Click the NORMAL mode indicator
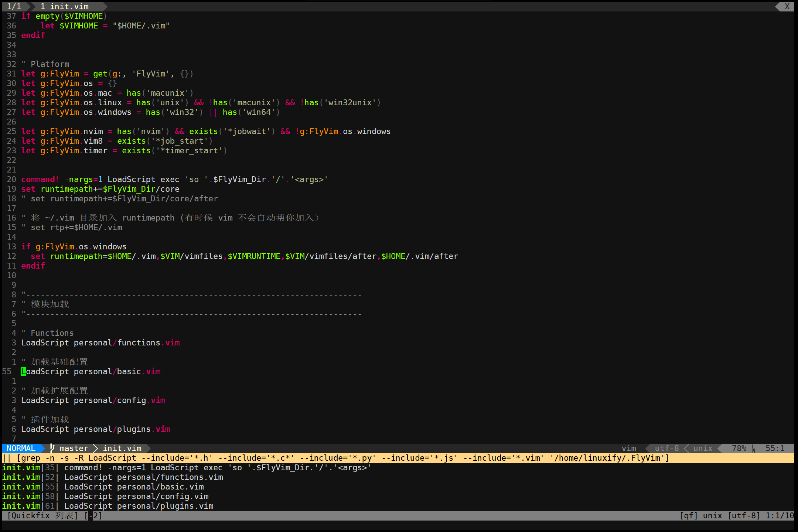The height and width of the screenshot is (532, 798). [x=21, y=448]
